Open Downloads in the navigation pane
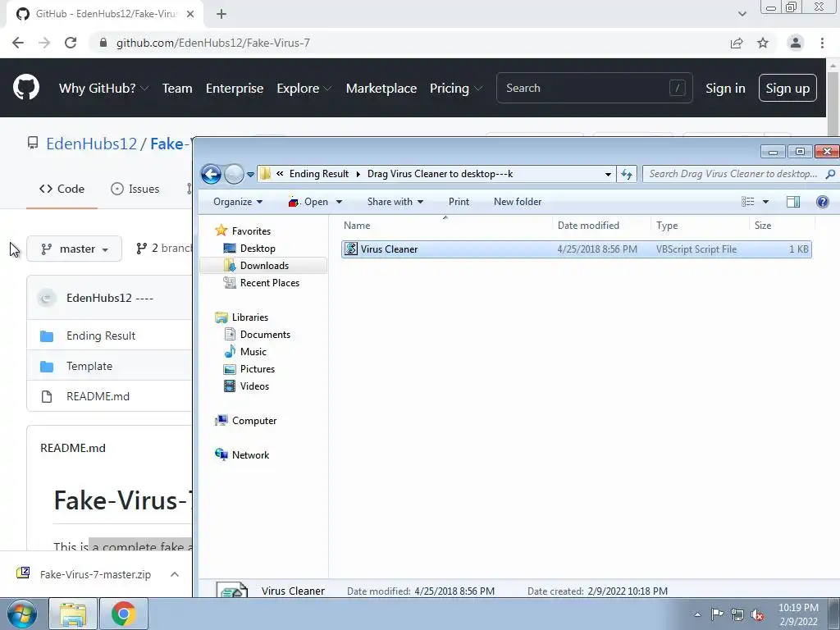 coord(264,266)
